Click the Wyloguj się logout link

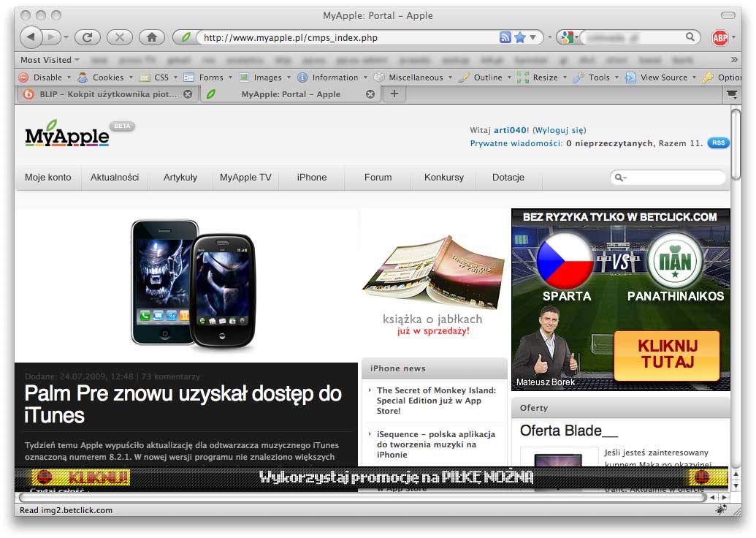560,130
